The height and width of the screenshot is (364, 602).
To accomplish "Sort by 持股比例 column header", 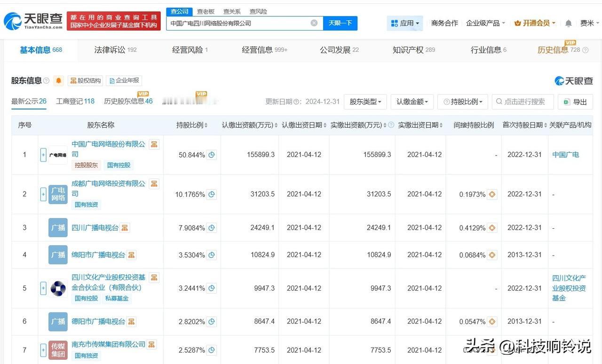I will click(192, 125).
